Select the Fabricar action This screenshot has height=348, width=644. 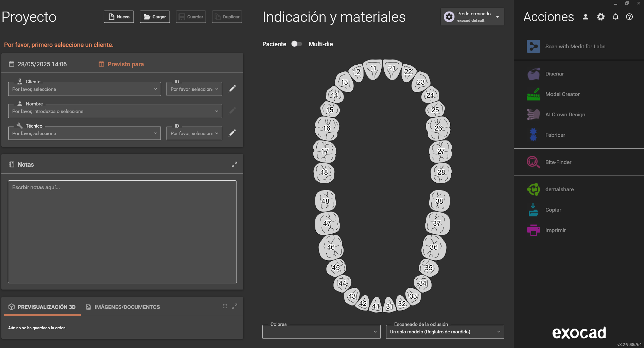[x=555, y=135]
